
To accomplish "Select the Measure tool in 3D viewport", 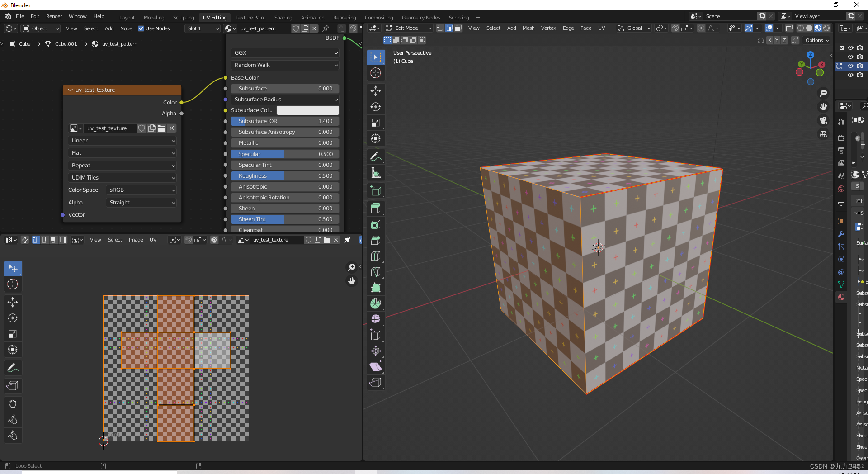I will [x=375, y=173].
